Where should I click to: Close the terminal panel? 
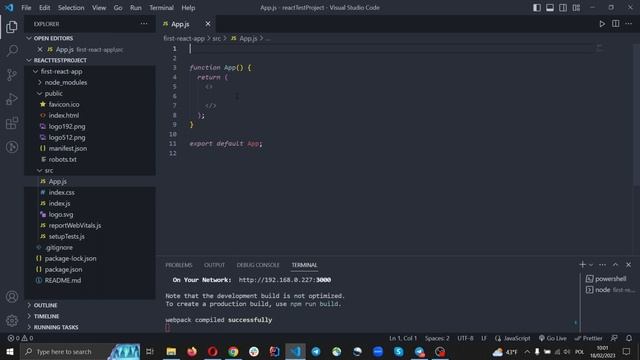[629, 265]
